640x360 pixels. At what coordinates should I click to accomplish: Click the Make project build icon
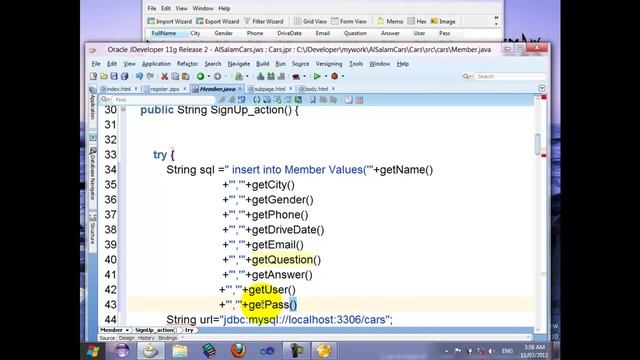point(260,76)
